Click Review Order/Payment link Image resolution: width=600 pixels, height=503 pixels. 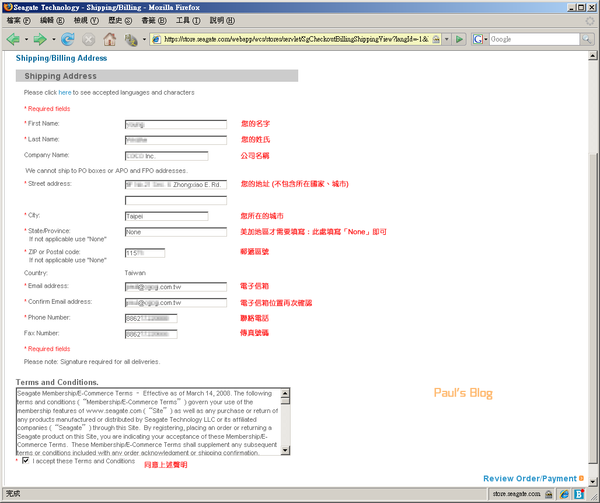pos(530,479)
